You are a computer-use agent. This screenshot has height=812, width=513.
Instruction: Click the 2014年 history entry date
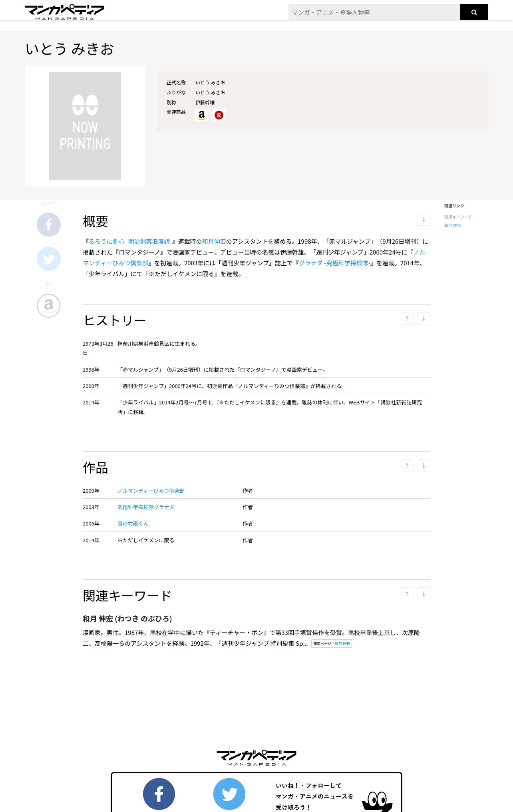91,402
